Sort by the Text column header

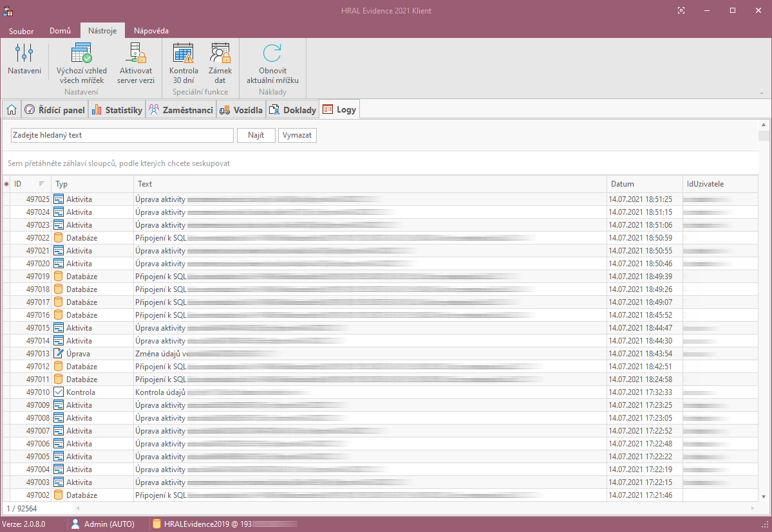370,184
